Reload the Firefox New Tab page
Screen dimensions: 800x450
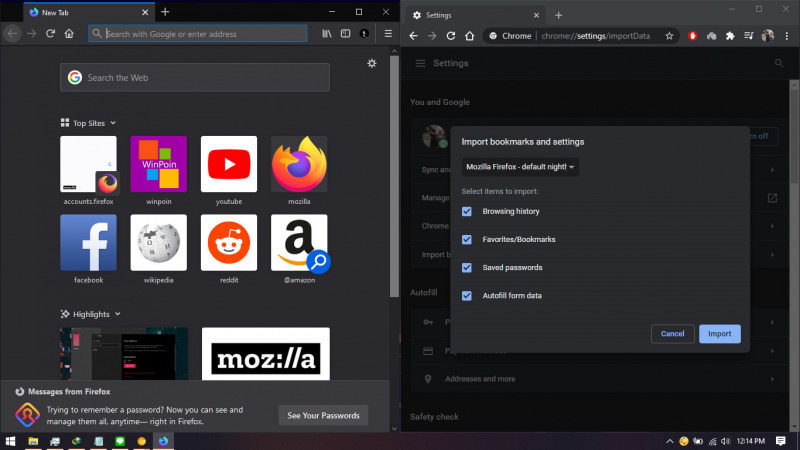pyautogui.click(x=50, y=34)
